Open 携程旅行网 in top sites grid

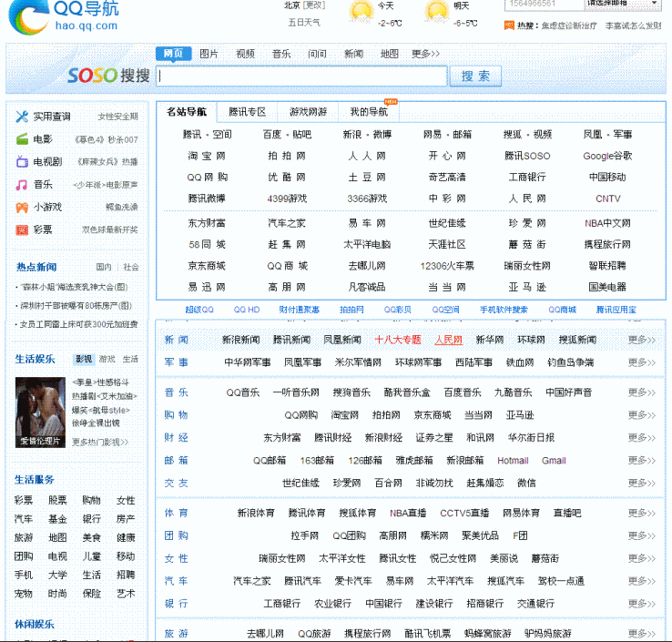point(607,245)
